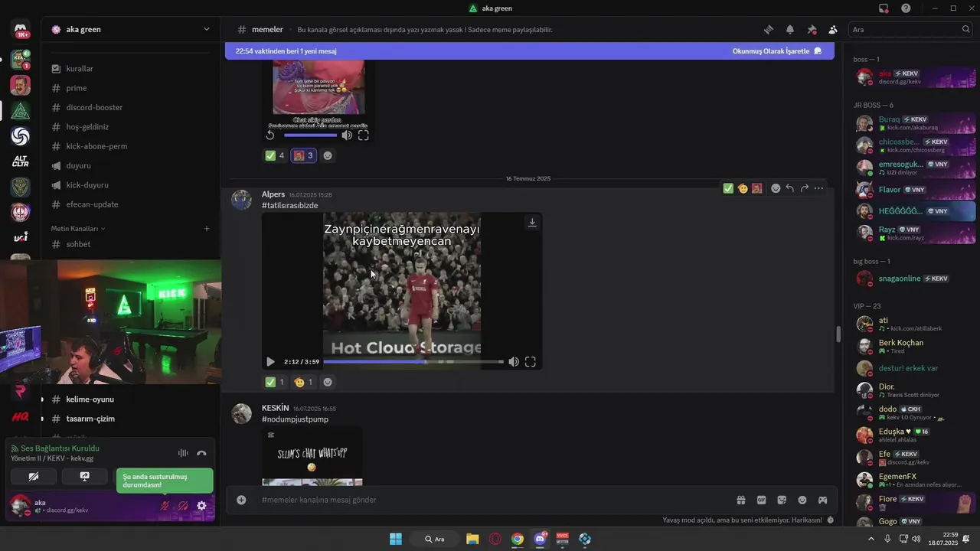980x551 pixels.
Task: Replay the top video with rewind icon
Action: (x=270, y=135)
